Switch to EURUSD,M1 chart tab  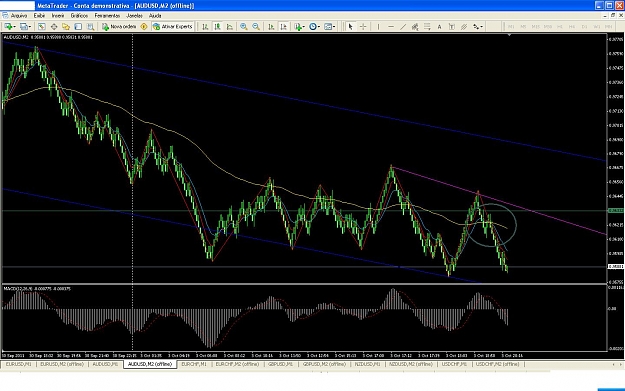18,364
